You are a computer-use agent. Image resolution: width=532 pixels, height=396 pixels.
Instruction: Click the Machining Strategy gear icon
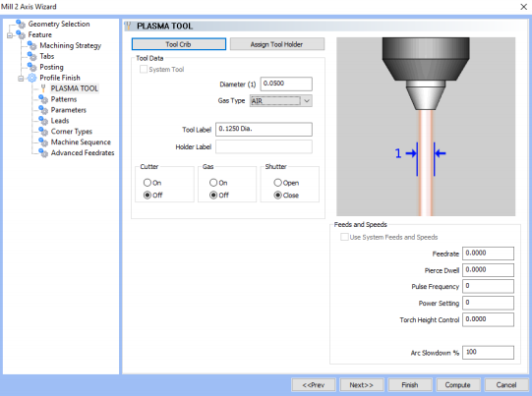pyautogui.click(x=32, y=45)
